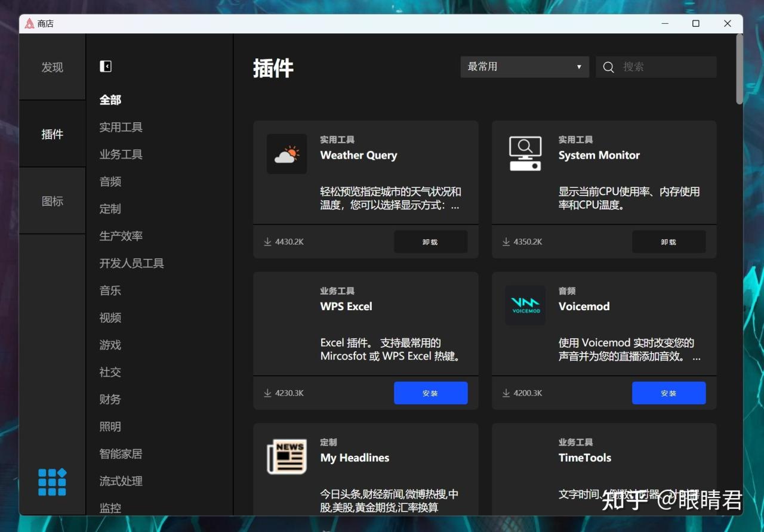Click the Voicemod description text
The image size is (764, 532).
630,349
